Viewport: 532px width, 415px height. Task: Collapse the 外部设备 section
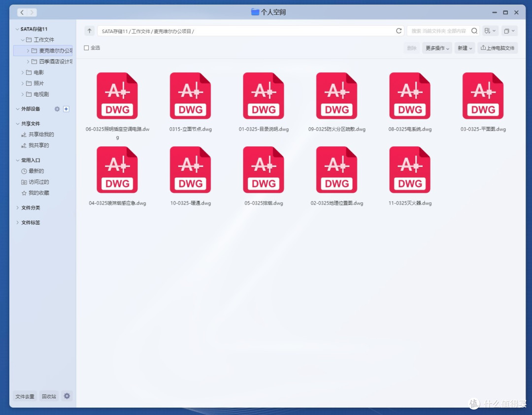(17, 109)
